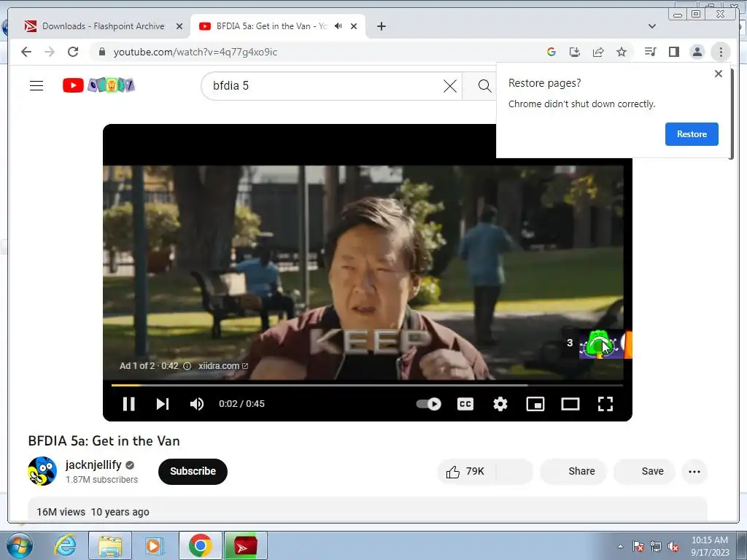This screenshot has height=560, width=747.
Task: Open Chrome side panel
Action: [673, 52]
